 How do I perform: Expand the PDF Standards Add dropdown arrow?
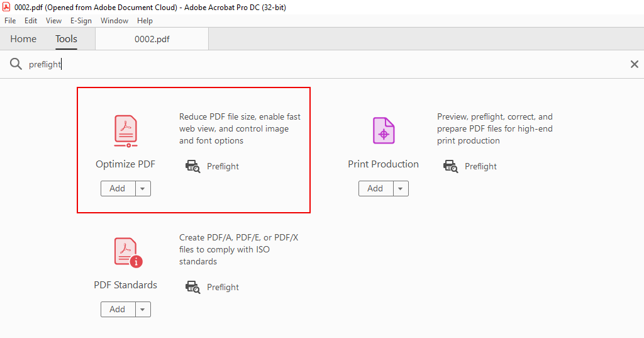tap(143, 310)
